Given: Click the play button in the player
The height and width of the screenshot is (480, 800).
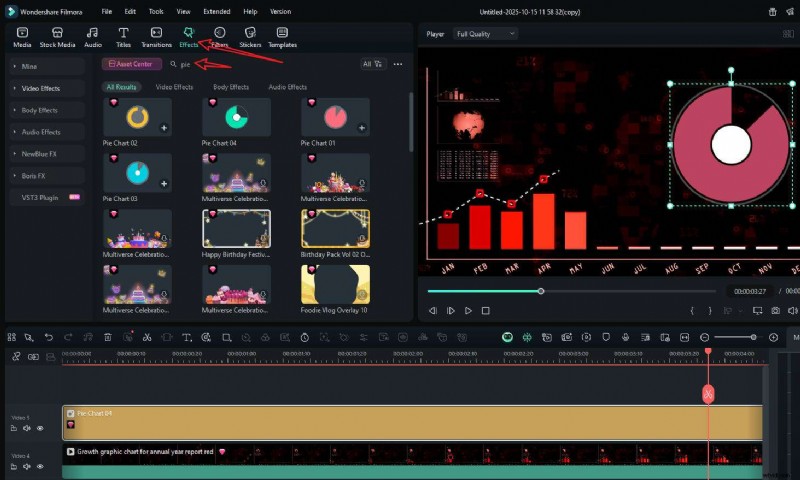Looking at the screenshot, I should tap(468, 311).
